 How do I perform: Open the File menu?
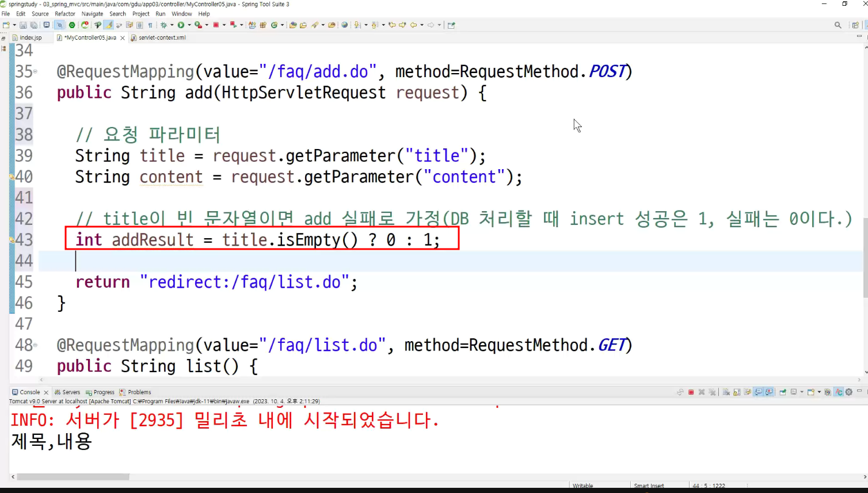pos(6,14)
